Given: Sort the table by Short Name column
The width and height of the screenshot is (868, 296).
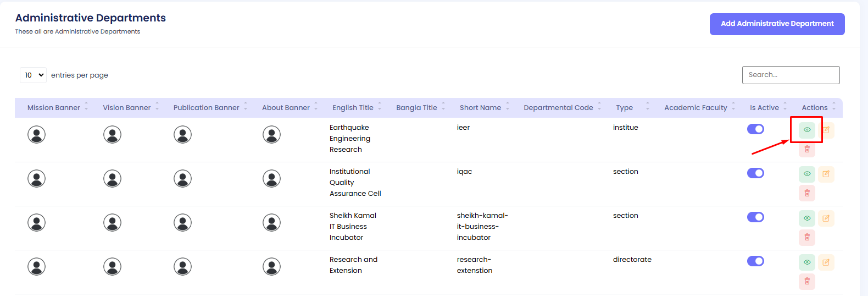Looking at the screenshot, I should click(x=480, y=108).
